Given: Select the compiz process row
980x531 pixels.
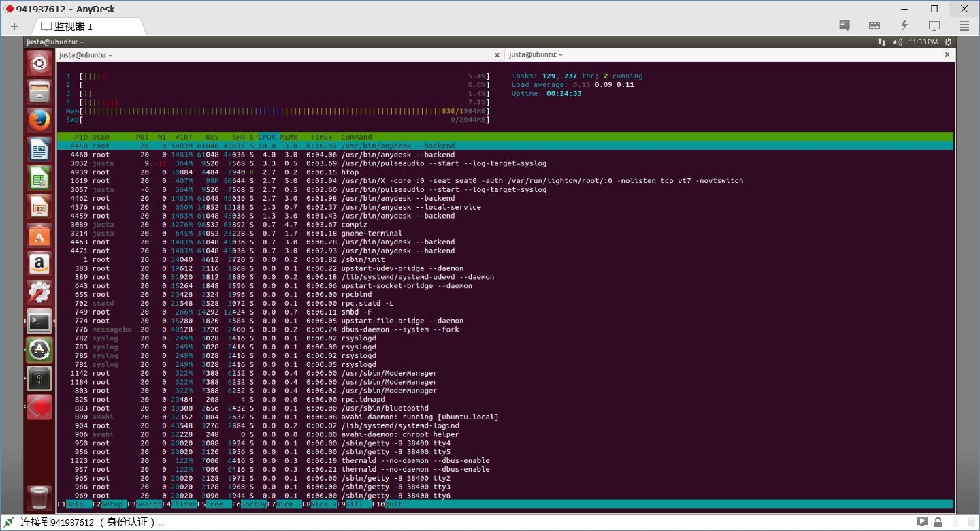Looking at the screenshot, I should coord(505,225).
